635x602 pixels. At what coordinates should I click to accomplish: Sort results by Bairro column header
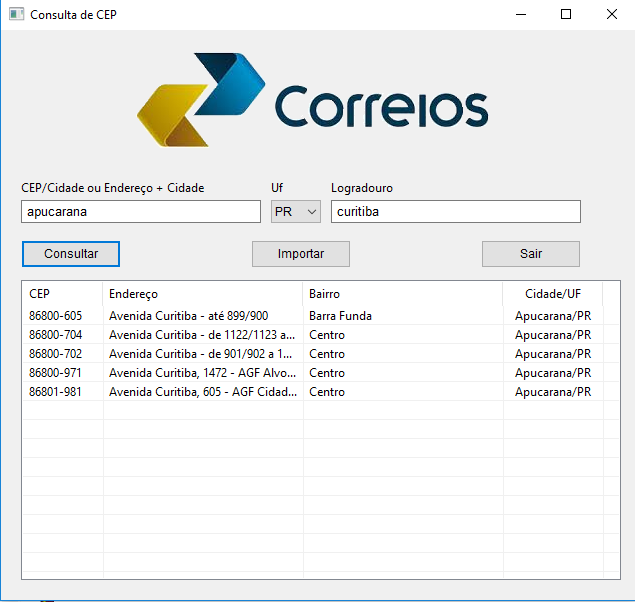402,294
